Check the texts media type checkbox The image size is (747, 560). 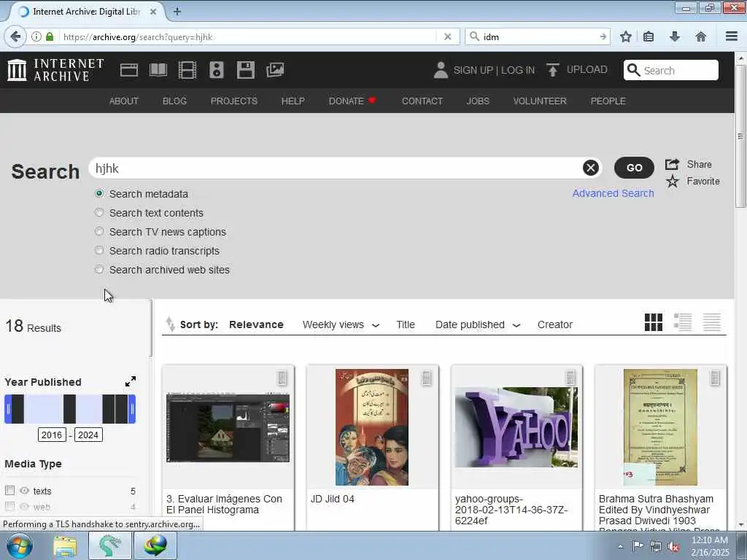pos(9,490)
